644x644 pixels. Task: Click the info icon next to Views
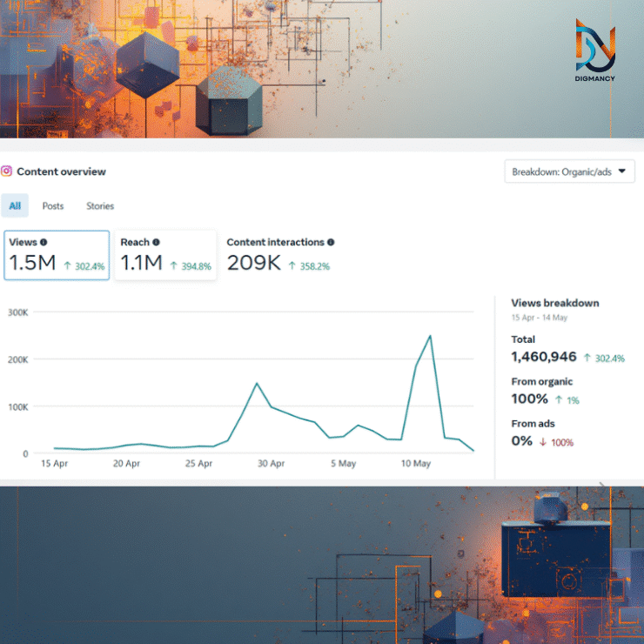[44, 243]
